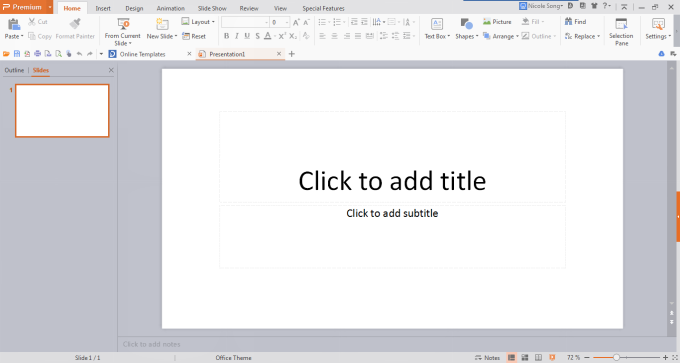
Task: Switch to the Outline pane tab
Action: tap(14, 70)
